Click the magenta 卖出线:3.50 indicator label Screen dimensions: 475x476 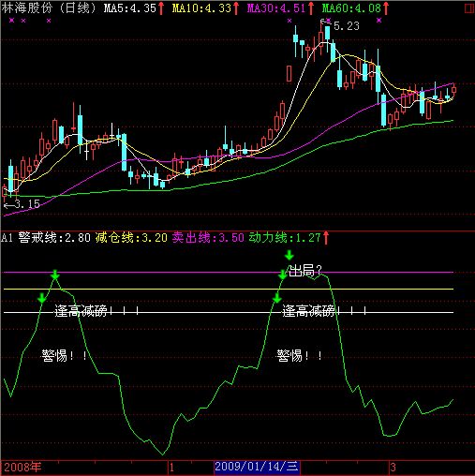pos(208,238)
